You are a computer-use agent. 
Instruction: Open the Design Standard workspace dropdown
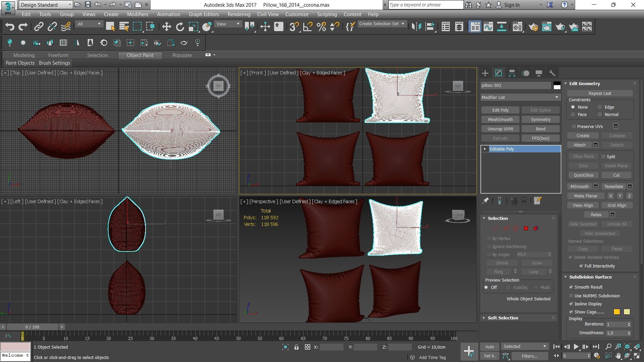tap(46, 5)
